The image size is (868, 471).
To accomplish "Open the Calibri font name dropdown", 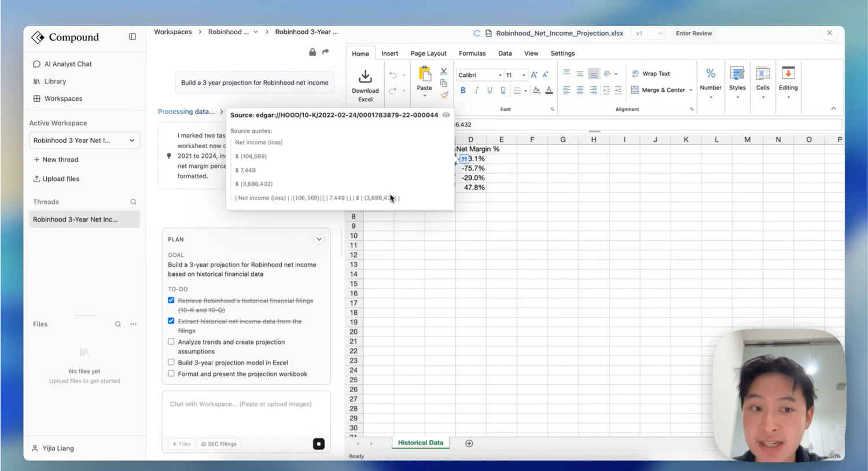I will click(480, 75).
